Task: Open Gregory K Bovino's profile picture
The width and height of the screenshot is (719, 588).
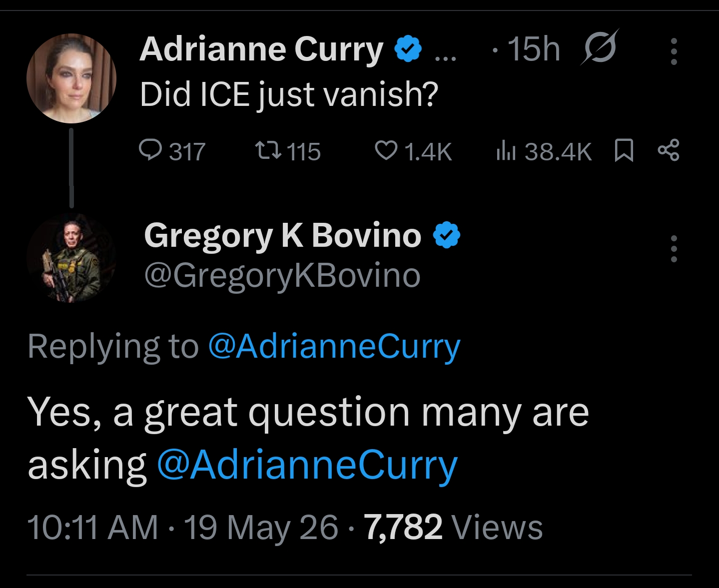Action: click(x=71, y=258)
